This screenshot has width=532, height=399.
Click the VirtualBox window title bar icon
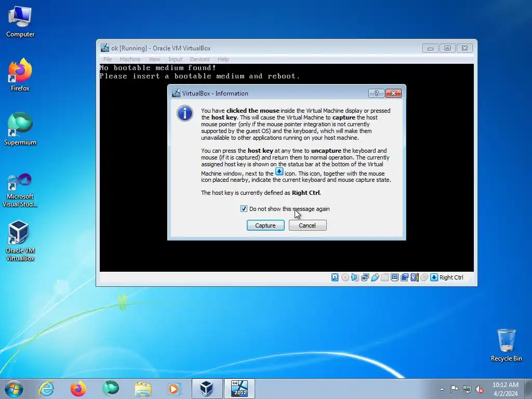(105, 48)
